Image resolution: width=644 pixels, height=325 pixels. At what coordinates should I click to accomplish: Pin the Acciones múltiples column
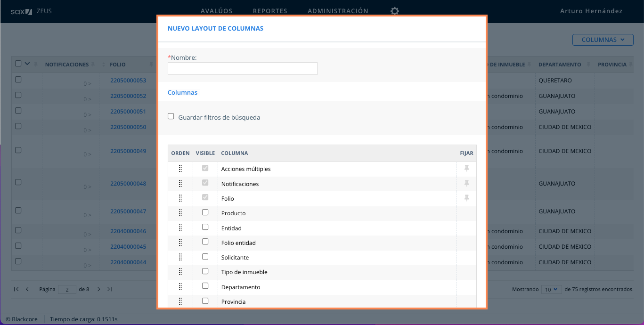467,168
